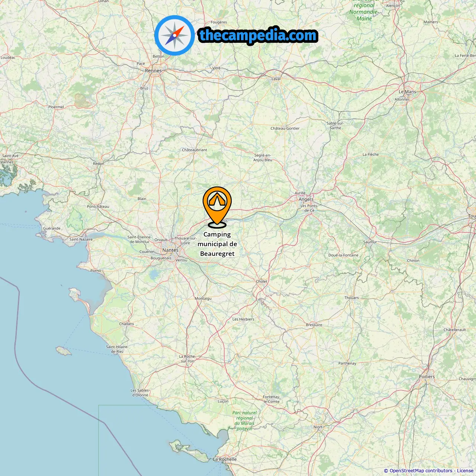476x476 pixels.
Task: Click the Le Mans city label
Action: [407, 91]
